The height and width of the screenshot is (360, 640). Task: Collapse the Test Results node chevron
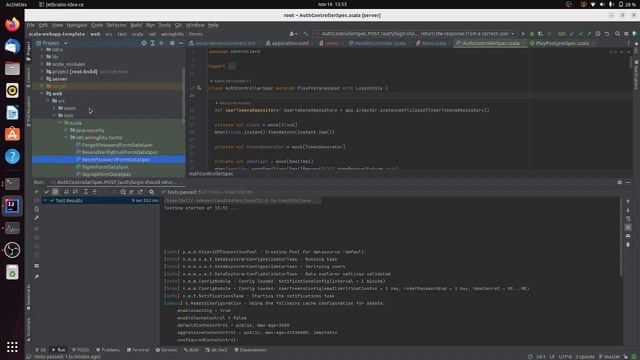(x=45, y=200)
